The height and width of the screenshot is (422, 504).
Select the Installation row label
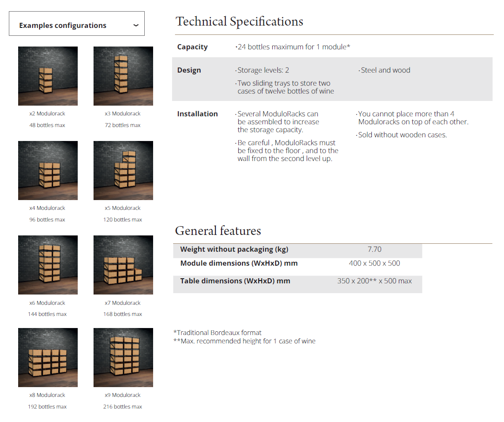click(197, 114)
